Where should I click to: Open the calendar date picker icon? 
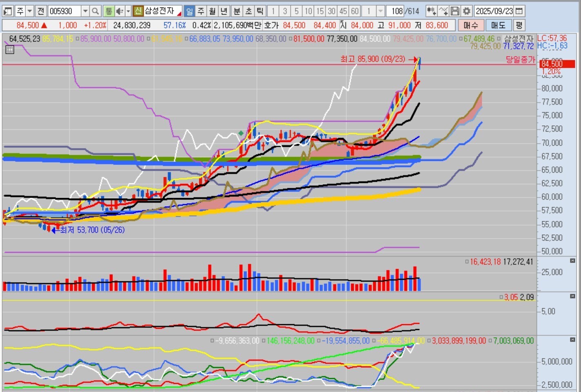coord(519,11)
